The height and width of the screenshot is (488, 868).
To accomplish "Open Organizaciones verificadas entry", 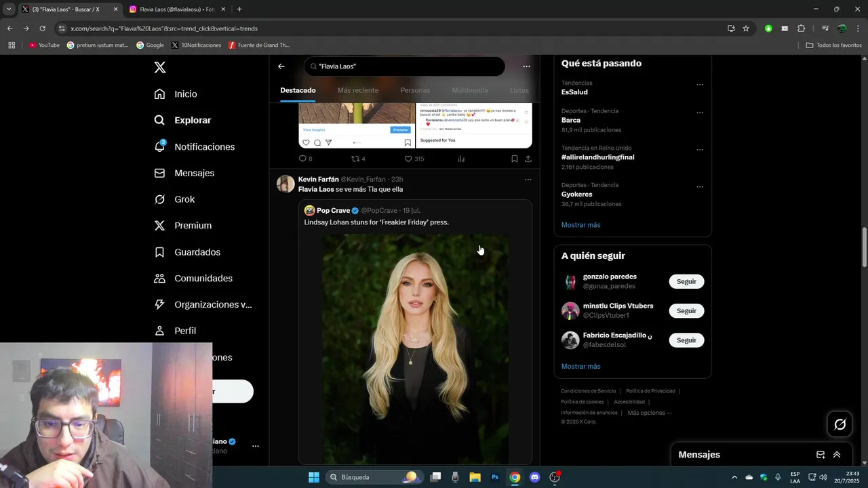I will coord(203,304).
